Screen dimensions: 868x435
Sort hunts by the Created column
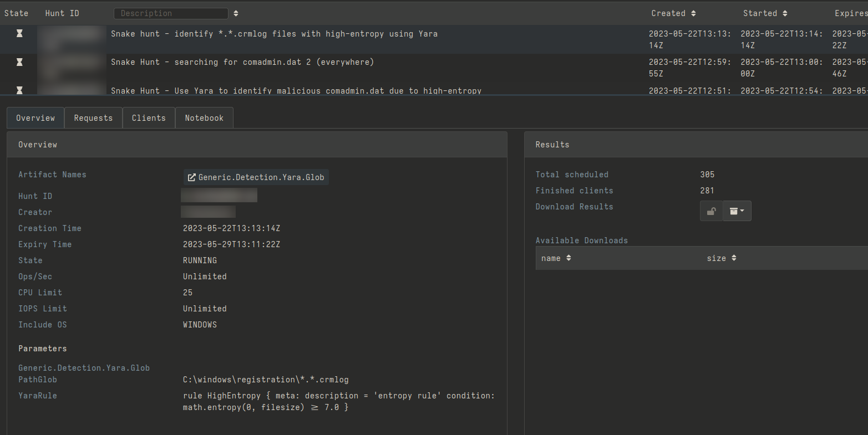693,13
